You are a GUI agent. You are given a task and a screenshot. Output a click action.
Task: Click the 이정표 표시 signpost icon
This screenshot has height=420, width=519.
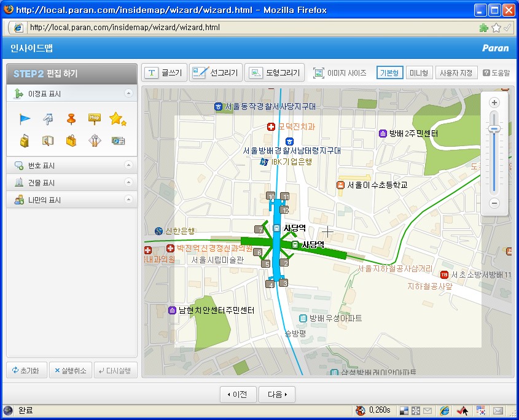pyautogui.click(x=18, y=94)
